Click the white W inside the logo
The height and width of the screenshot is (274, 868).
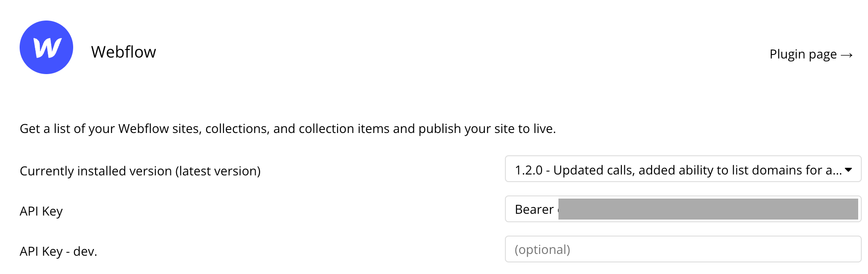click(47, 48)
